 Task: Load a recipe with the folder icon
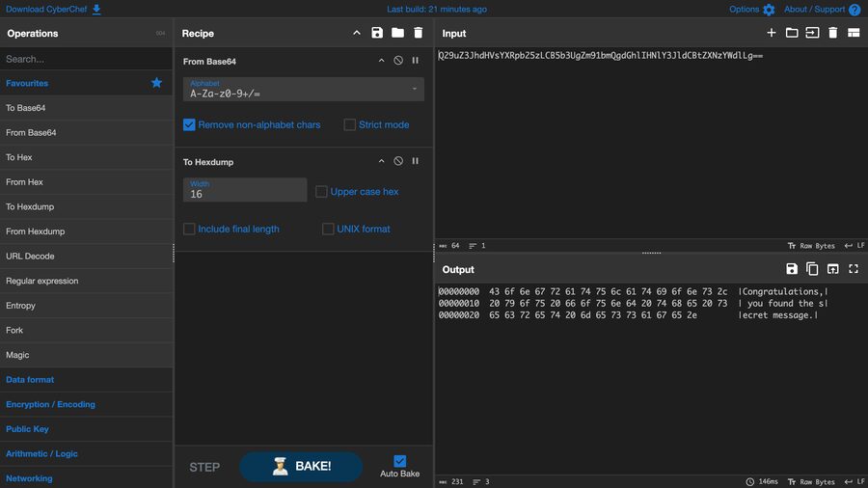coord(397,33)
